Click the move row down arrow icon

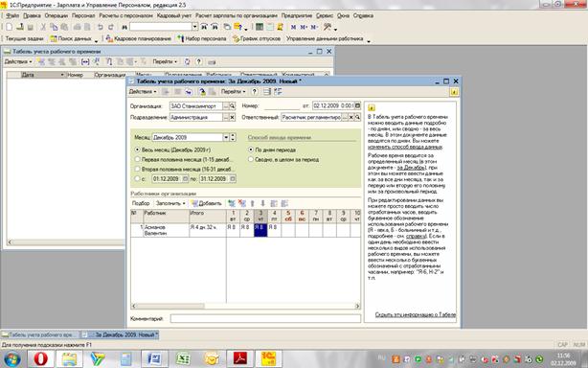(x=262, y=203)
